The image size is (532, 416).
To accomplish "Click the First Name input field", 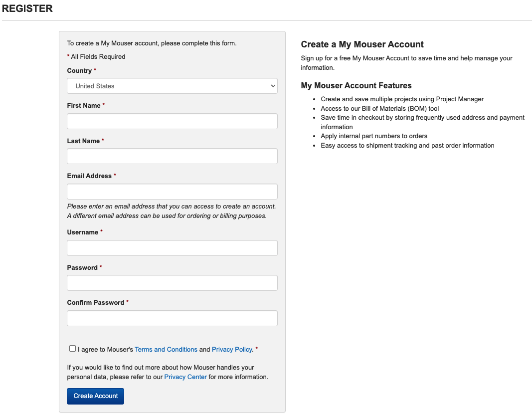I will [172, 121].
